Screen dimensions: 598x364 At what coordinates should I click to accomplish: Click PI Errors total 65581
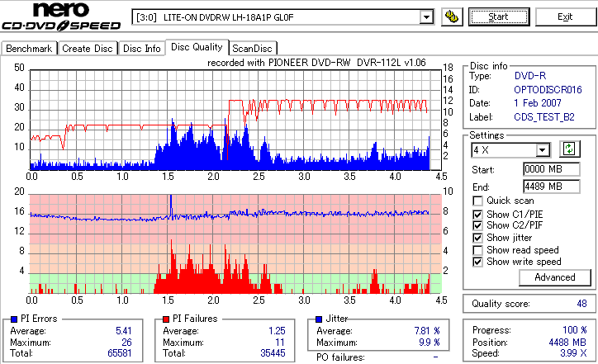(120, 353)
